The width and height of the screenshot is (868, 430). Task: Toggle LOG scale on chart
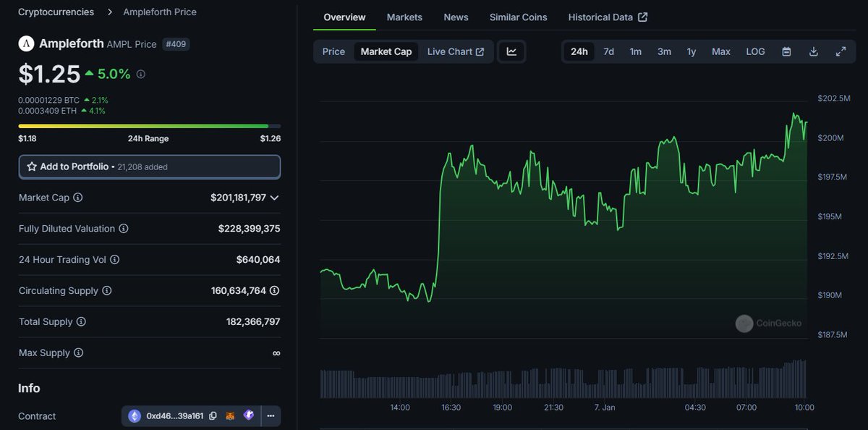click(755, 51)
